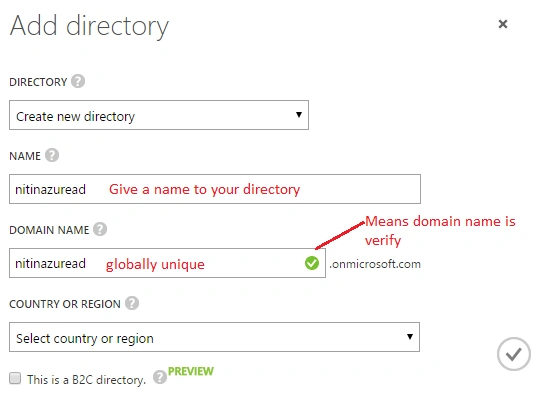
Task: Confirm with the circular checkmark button
Action: pos(514,354)
